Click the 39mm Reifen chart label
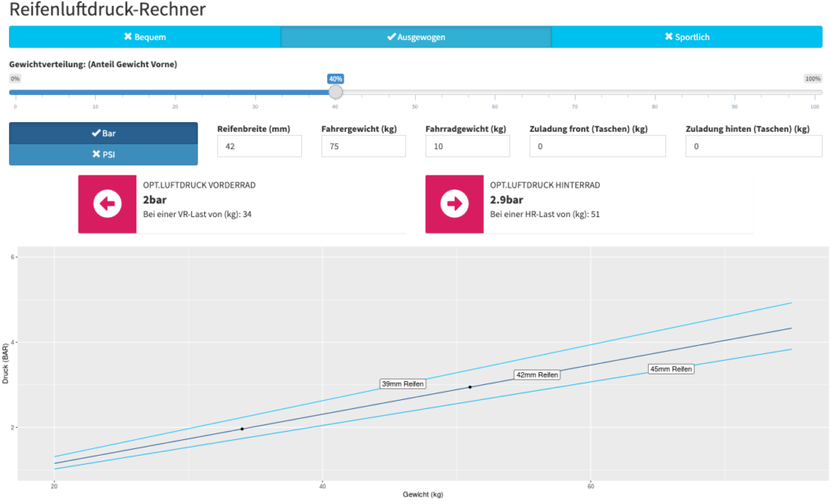 point(404,384)
